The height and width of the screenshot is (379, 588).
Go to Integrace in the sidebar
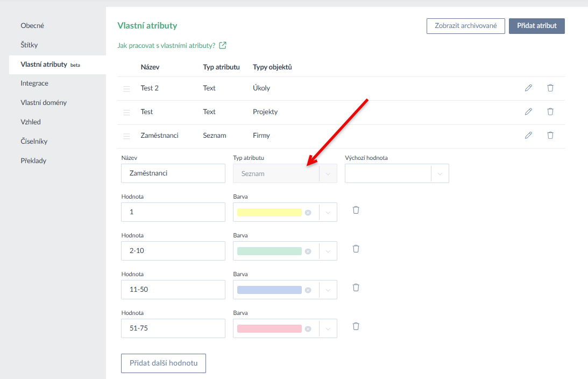(34, 83)
